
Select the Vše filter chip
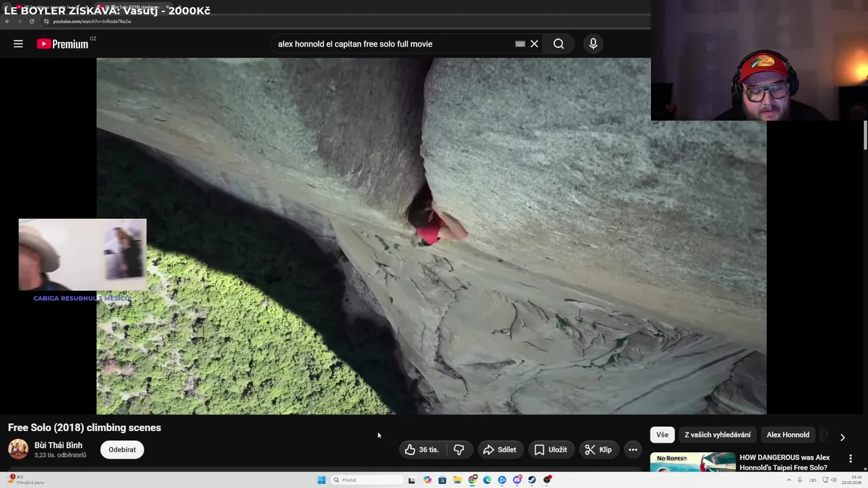click(663, 434)
